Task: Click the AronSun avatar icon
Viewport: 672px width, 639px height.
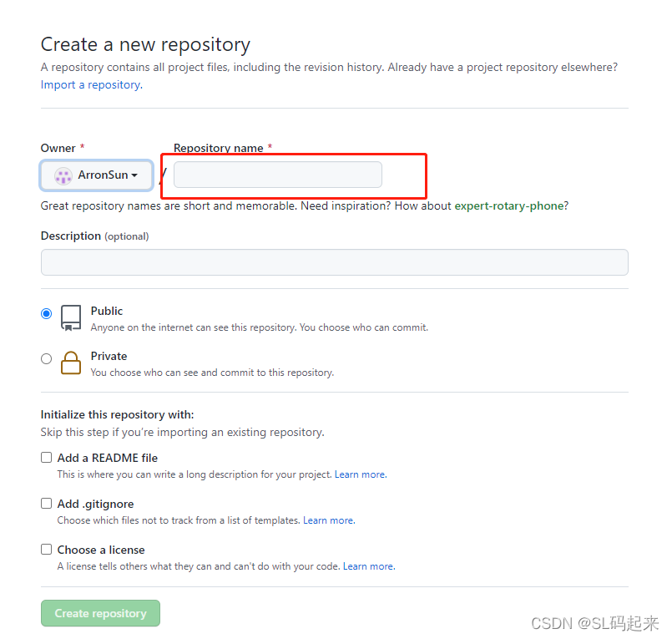Action: (63, 176)
